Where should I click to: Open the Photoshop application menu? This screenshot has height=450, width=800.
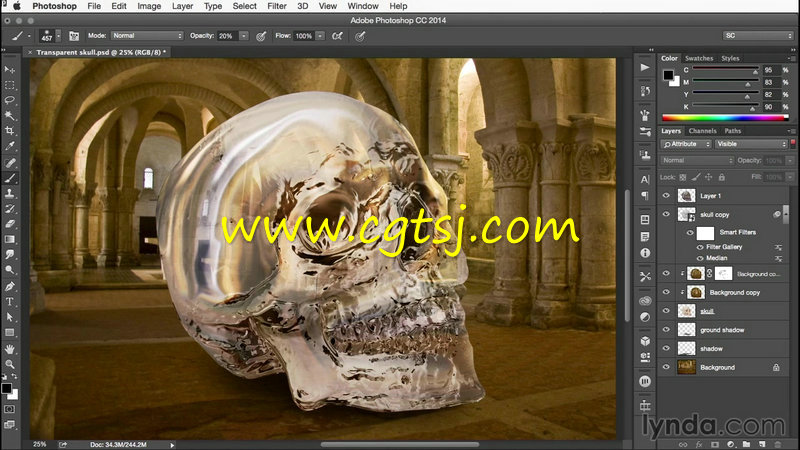[x=54, y=6]
